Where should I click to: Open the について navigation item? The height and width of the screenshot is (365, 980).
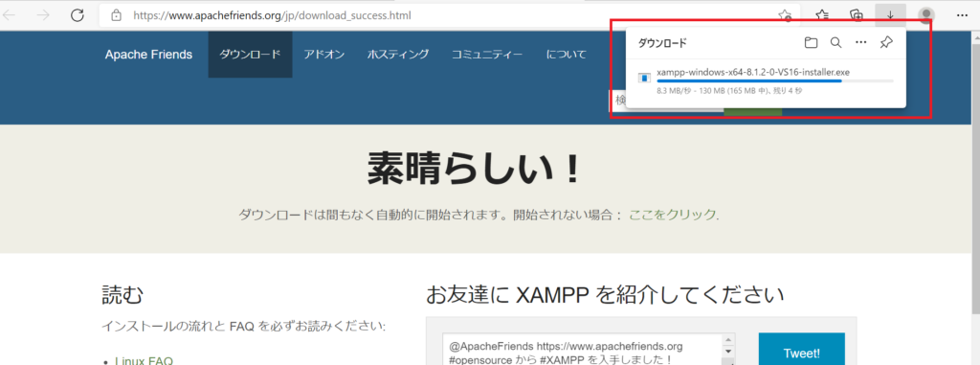click(x=567, y=55)
